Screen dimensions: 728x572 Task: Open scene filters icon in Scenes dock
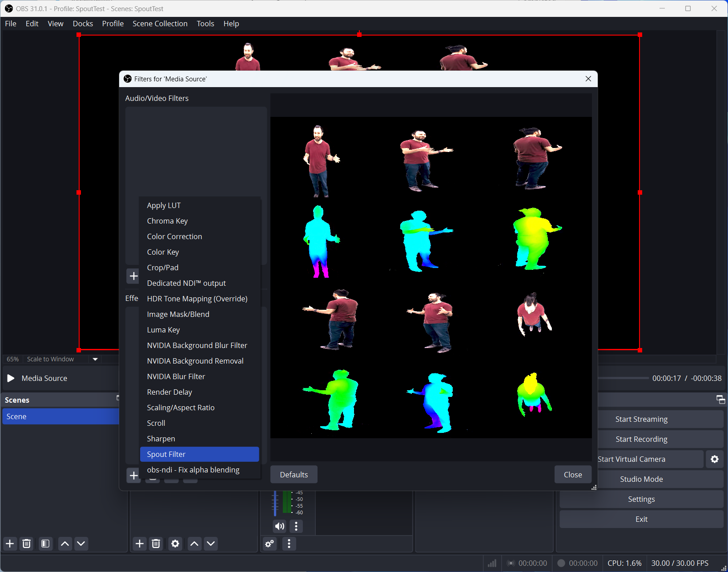[x=45, y=544]
